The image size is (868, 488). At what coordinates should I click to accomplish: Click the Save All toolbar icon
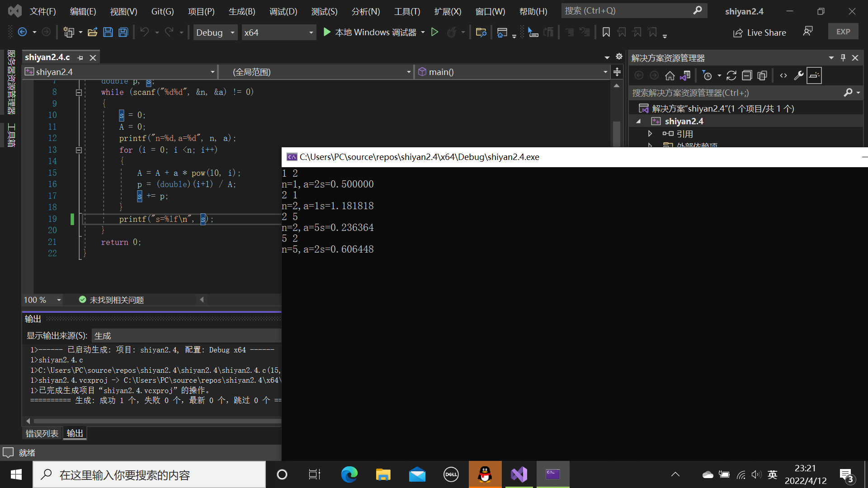123,32
